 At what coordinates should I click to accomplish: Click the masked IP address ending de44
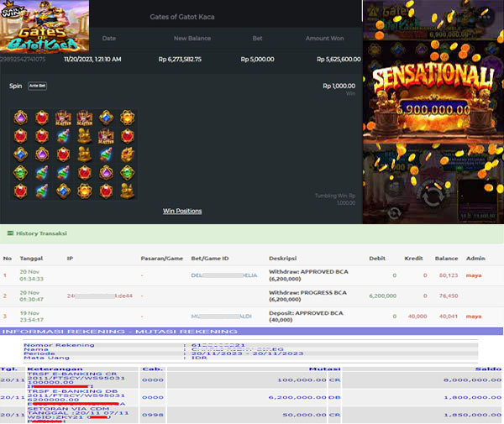pos(100,296)
